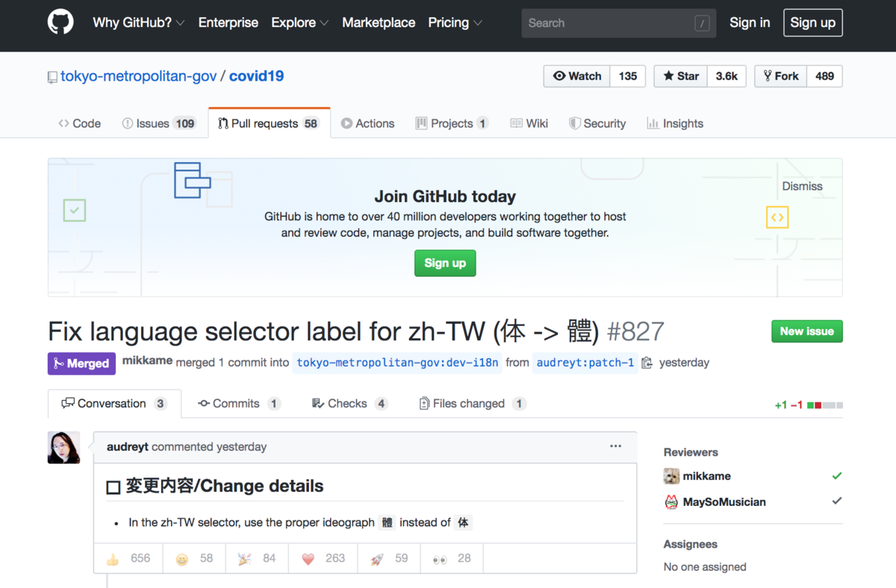View the 489 forks count
The image size is (896, 588).
coord(824,76)
